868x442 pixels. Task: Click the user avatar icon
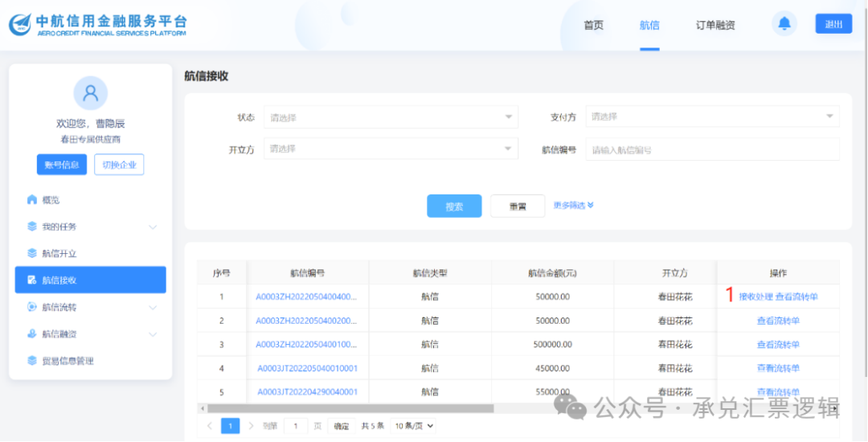(x=90, y=93)
